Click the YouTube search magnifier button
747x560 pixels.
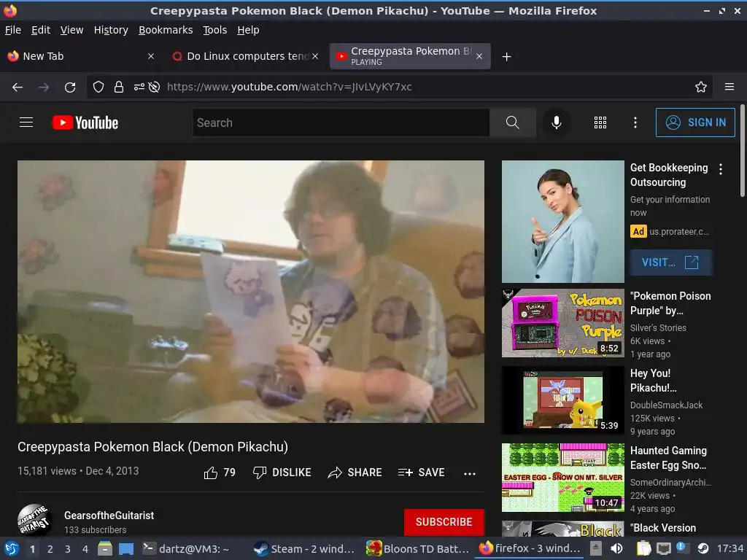(512, 122)
